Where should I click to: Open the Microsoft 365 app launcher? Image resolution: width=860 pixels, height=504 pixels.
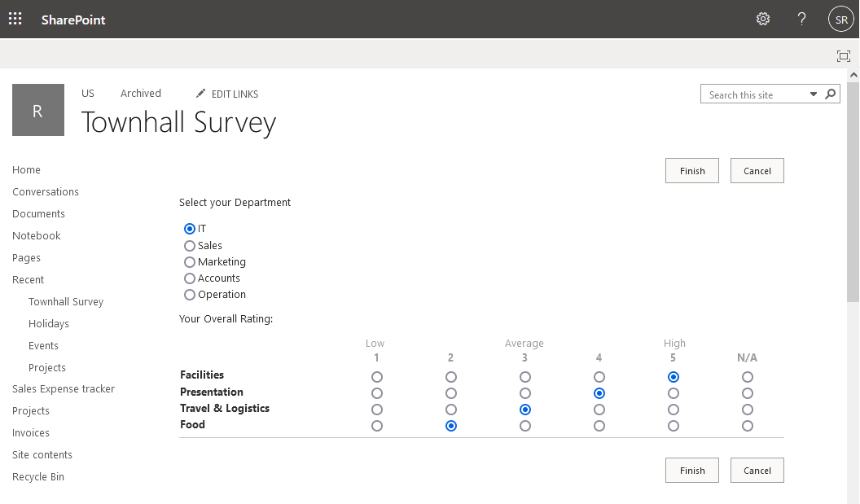[15, 18]
